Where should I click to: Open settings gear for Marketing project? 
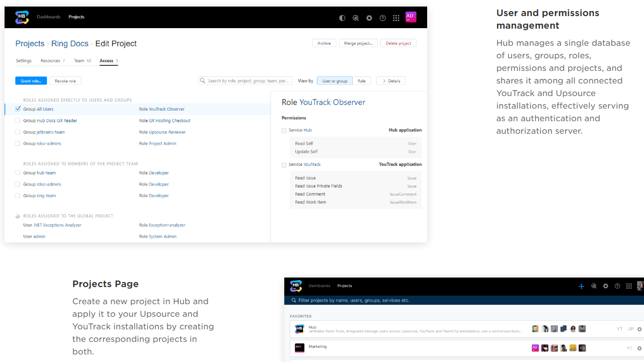click(639, 348)
